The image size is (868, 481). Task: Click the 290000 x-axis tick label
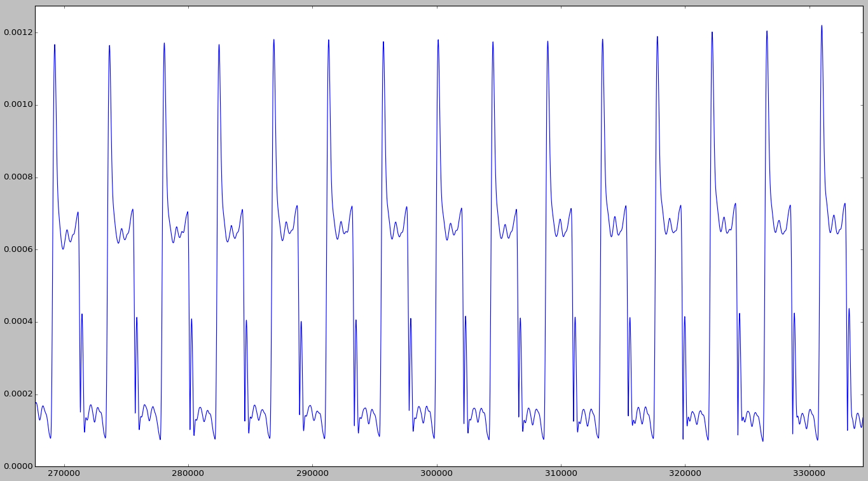click(312, 475)
